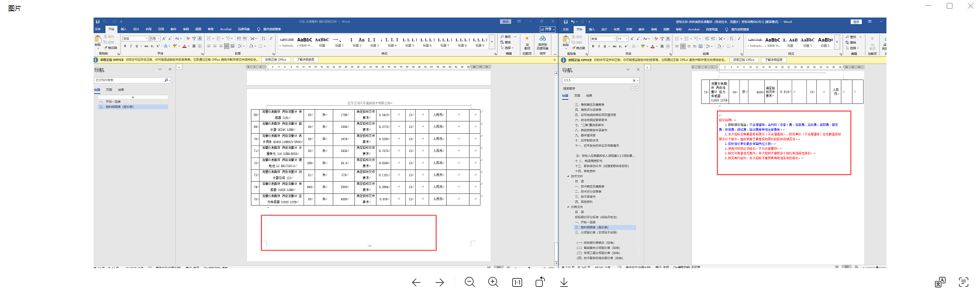Zoom out using the magnifier minus icon

point(470,282)
